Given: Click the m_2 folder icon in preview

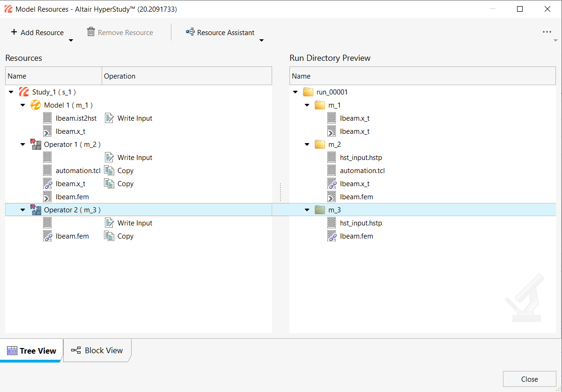Looking at the screenshot, I should tap(319, 145).
